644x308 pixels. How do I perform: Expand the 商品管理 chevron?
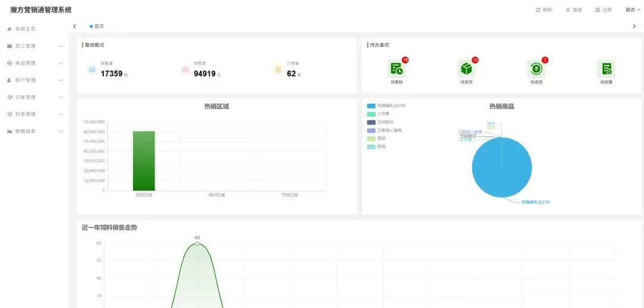point(61,63)
